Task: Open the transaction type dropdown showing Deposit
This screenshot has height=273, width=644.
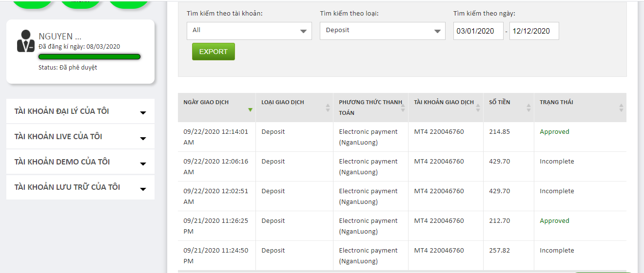Action: pyautogui.click(x=382, y=31)
